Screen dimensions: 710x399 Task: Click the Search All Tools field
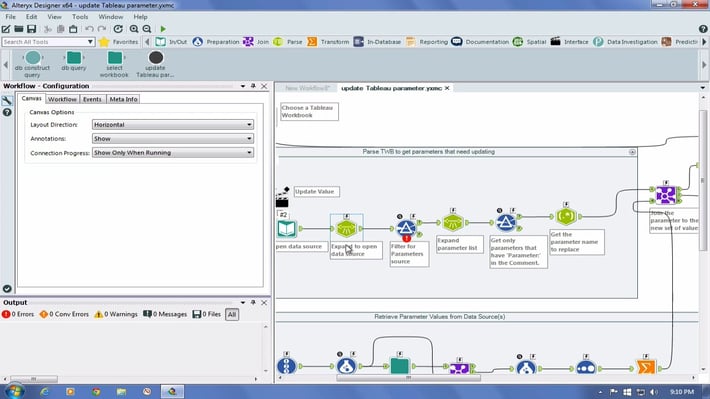pyautogui.click(x=44, y=42)
